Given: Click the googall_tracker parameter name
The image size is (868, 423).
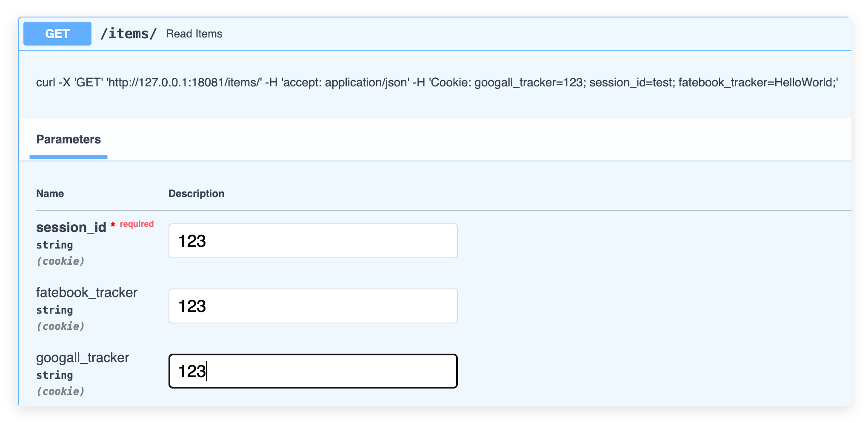Looking at the screenshot, I should 83,357.
